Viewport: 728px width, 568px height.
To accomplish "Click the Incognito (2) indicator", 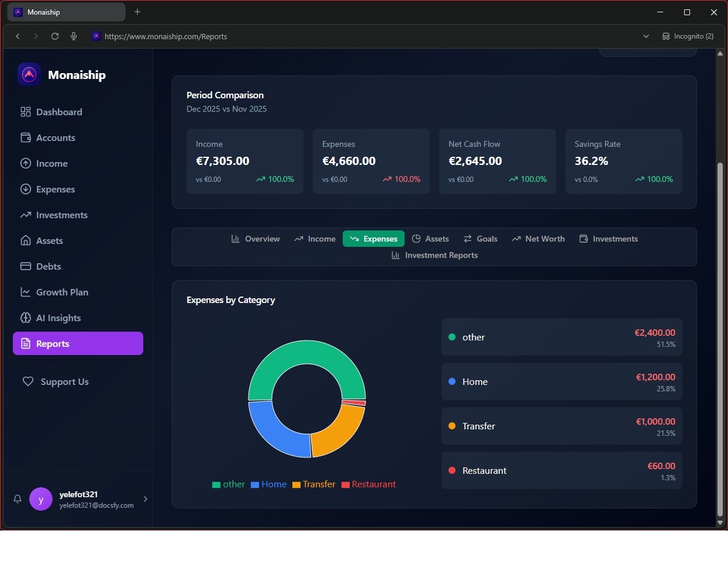I will (688, 36).
